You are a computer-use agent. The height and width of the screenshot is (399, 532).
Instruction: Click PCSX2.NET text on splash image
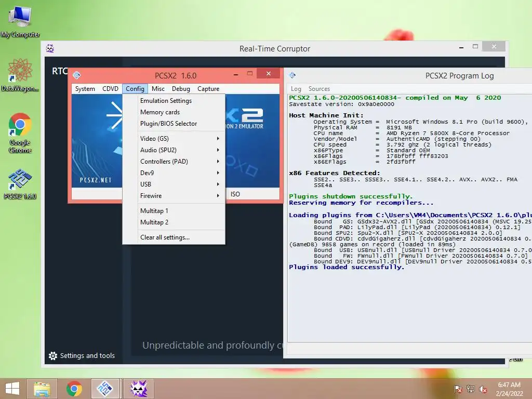[x=96, y=180]
